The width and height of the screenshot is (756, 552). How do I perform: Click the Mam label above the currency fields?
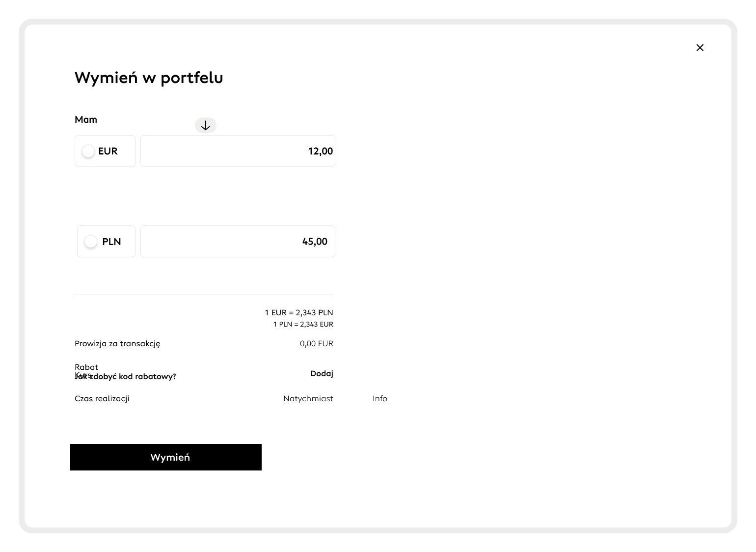[x=86, y=120]
